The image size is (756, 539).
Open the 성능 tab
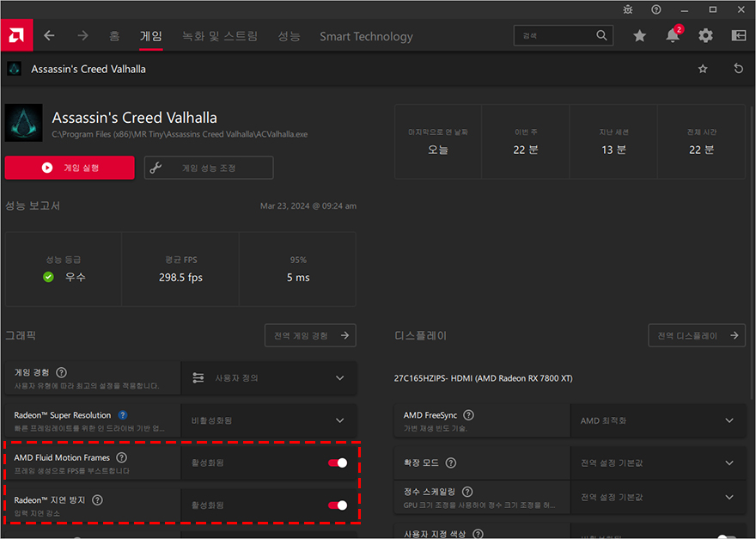click(x=289, y=36)
